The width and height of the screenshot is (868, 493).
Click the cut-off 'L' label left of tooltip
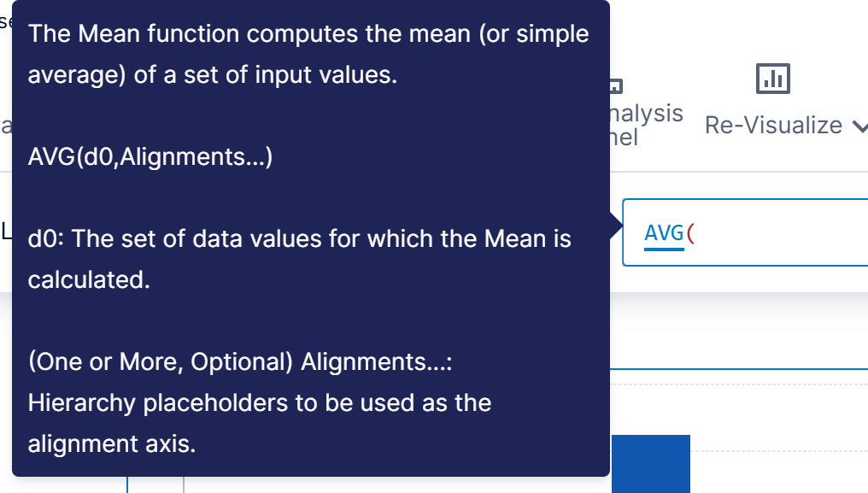tap(5, 231)
